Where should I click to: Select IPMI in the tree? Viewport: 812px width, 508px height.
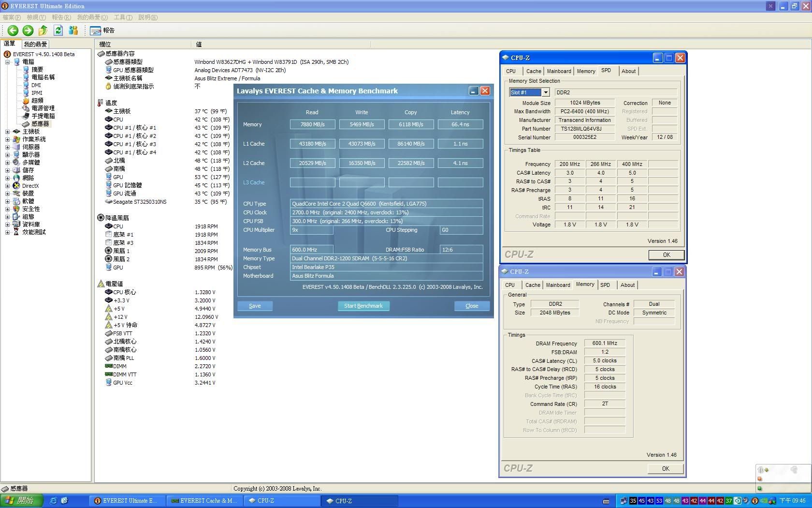[37, 93]
